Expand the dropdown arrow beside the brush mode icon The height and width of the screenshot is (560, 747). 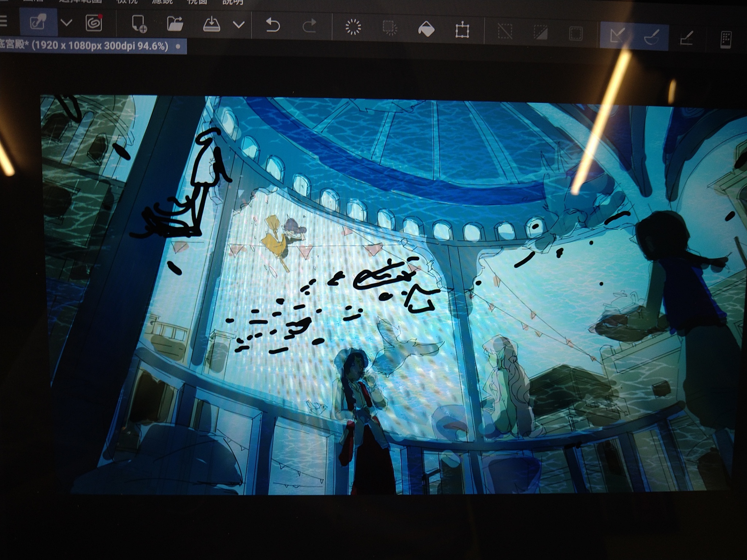point(66,23)
